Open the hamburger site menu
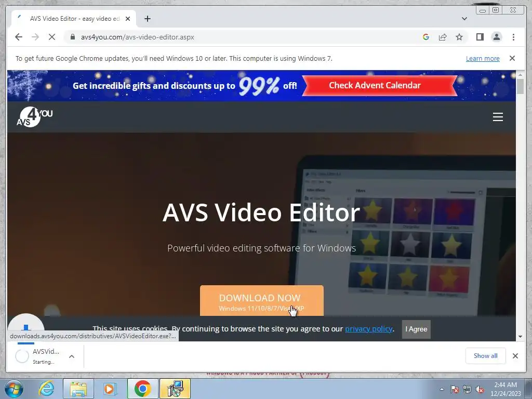 coord(498,117)
